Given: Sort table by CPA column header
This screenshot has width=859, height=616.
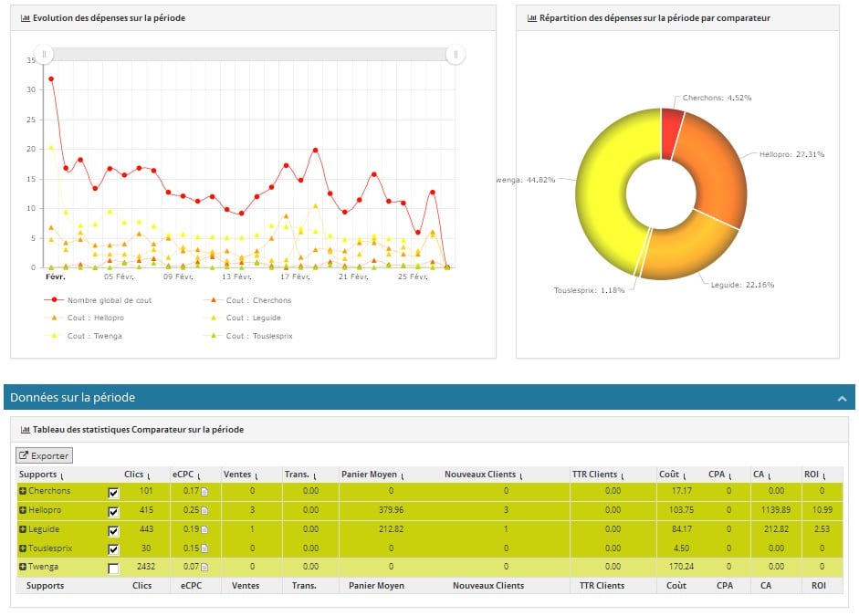Looking at the screenshot, I should [720, 475].
